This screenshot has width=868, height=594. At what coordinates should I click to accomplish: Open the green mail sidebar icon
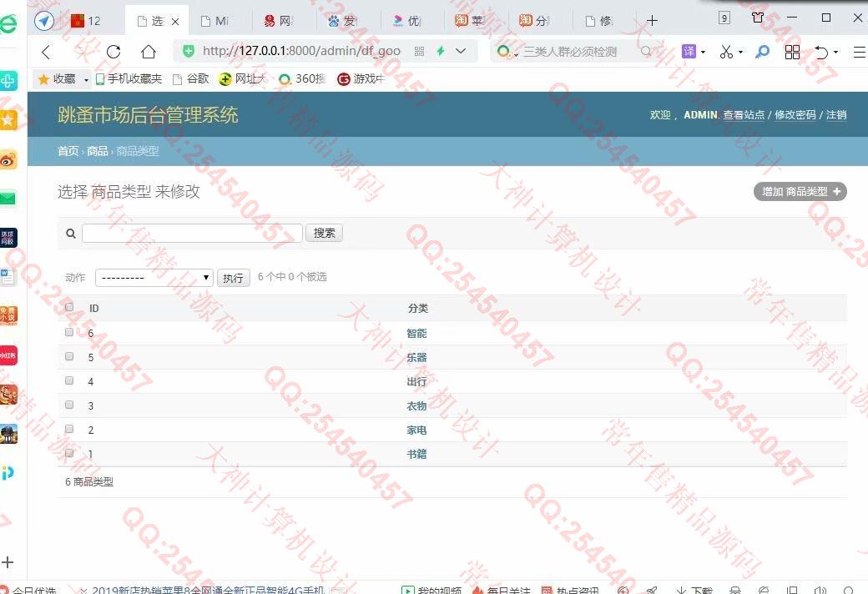tap(8, 199)
